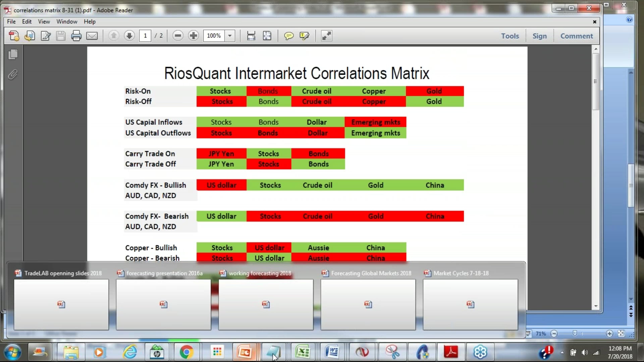The height and width of the screenshot is (362, 644).
Task: Open the Print dialog icon
Action: [76, 36]
